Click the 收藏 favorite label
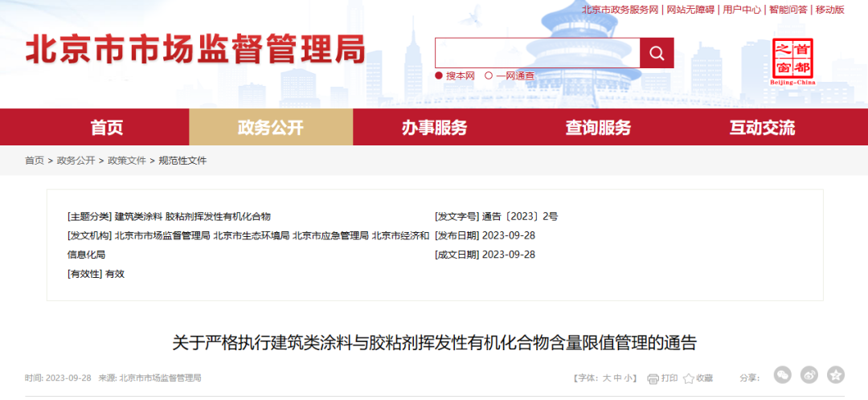The height and width of the screenshot is (400, 868). pyautogui.click(x=705, y=378)
